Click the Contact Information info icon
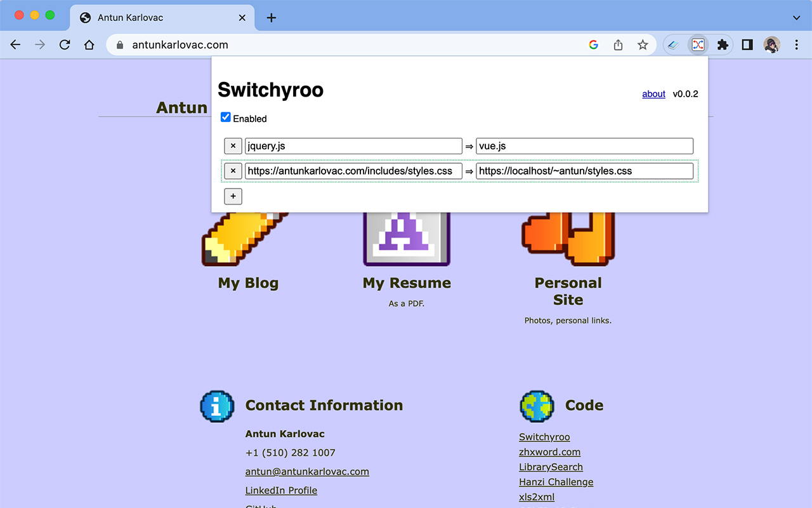 pos(217,406)
